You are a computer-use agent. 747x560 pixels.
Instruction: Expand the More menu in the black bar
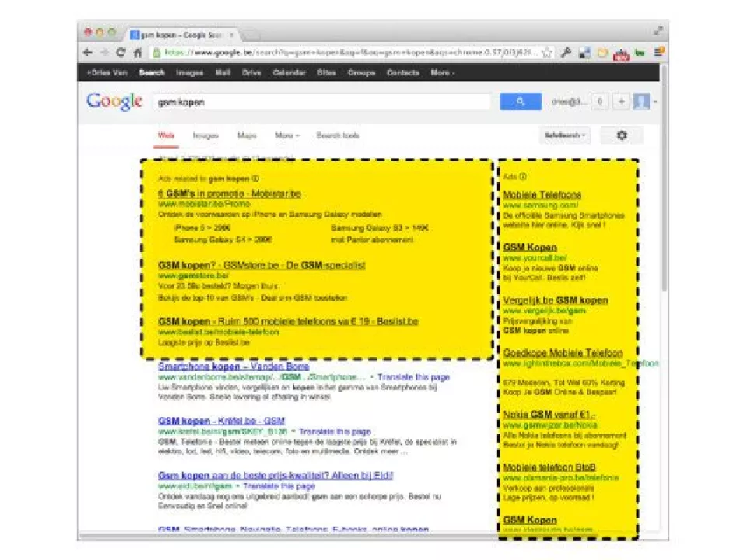(x=443, y=73)
